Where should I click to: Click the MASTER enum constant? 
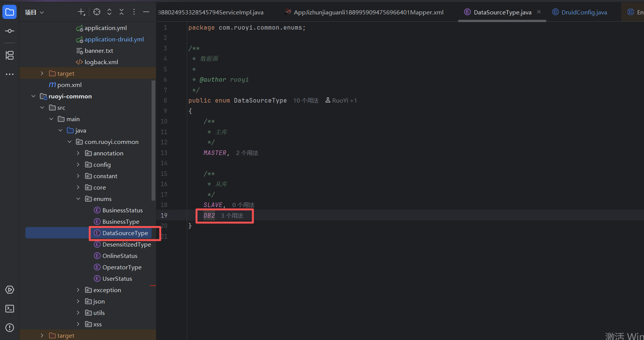click(x=215, y=153)
